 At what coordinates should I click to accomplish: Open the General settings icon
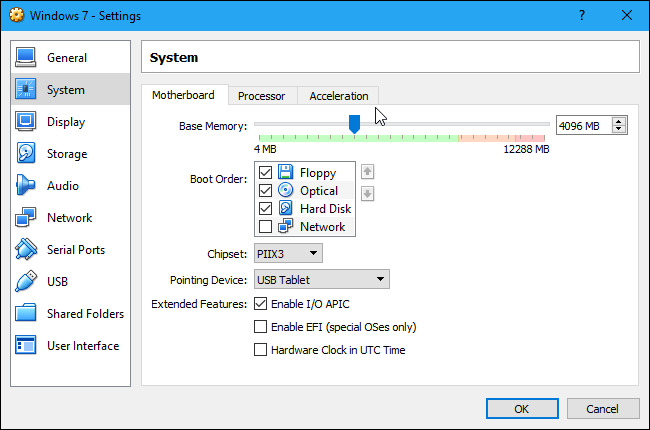click(x=26, y=58)
